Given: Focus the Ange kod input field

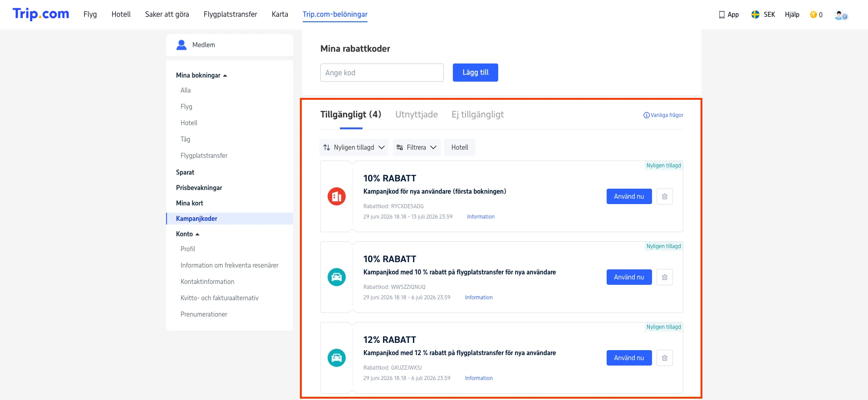Looking at the screenshot, I should coord(382,73).
